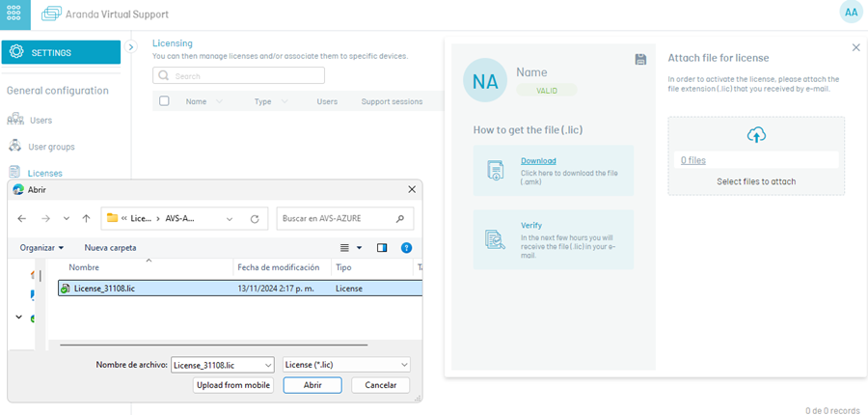Open the Organizar menu
This screenshot has height=415, width=868.
(x=42, y=248)
